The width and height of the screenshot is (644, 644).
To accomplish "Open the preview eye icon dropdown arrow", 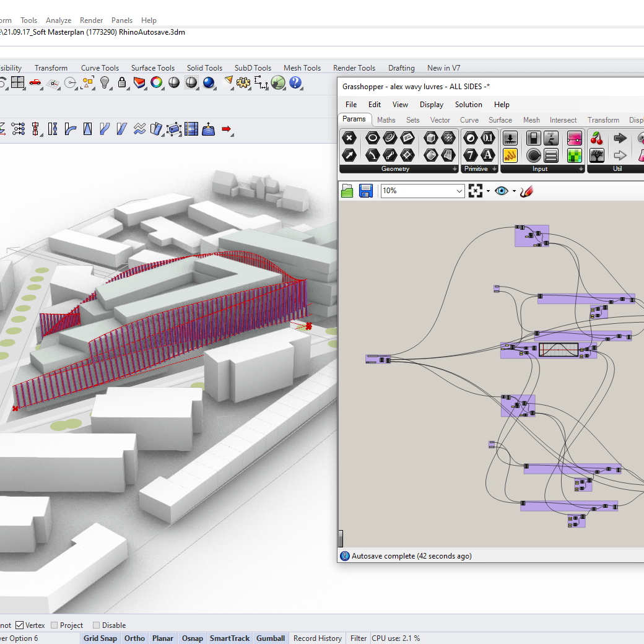I will (513, 191).
